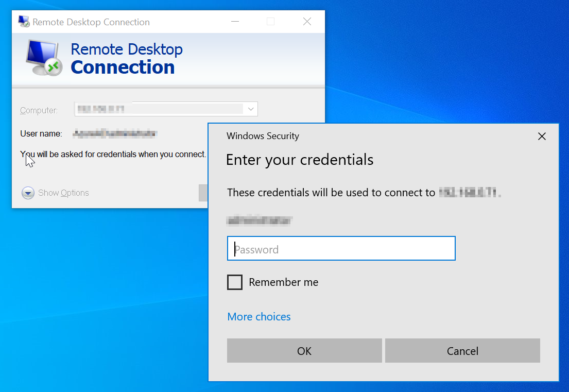Click the large Remote Desktop monitor icon
The height and width of the screenshot is (392, 569).
pyautogui.click(x=44, y=58)
